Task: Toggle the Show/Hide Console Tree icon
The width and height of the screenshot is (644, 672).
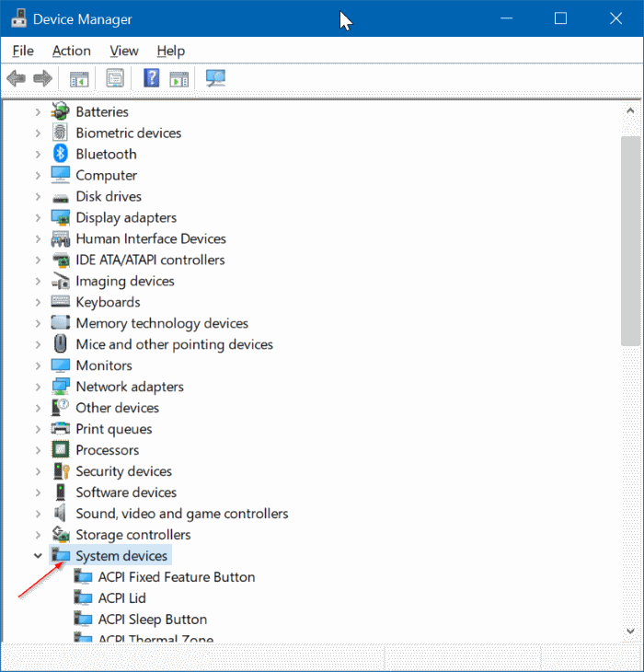Action: [x=79, y=78]
